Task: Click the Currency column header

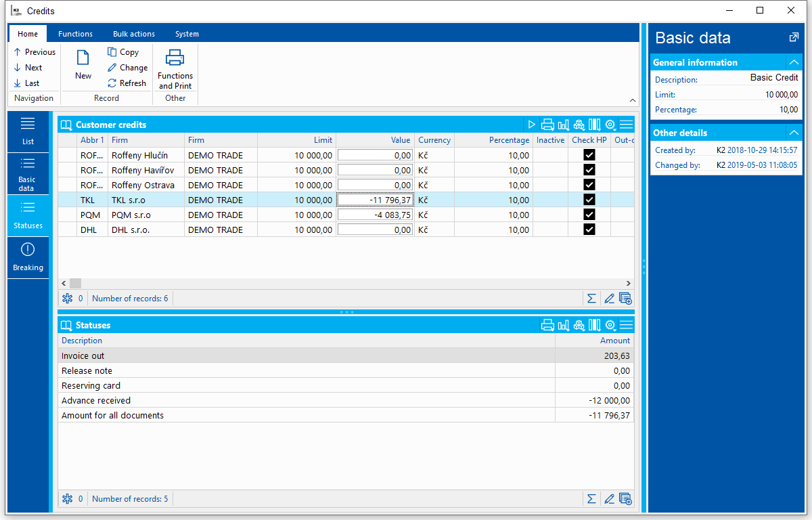Action: click(434, 140)
